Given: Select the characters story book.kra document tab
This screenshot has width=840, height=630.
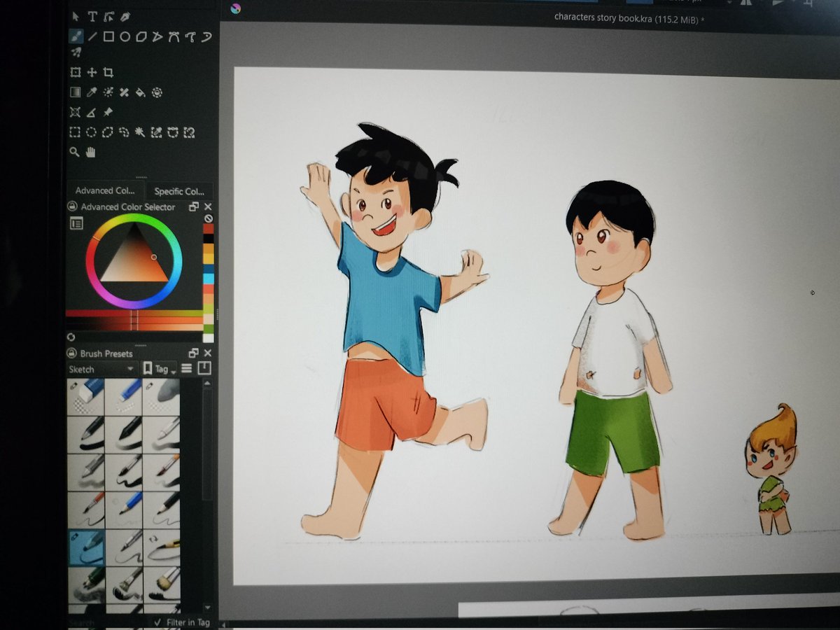Looking at the screenshot, I should click(629, 18).
